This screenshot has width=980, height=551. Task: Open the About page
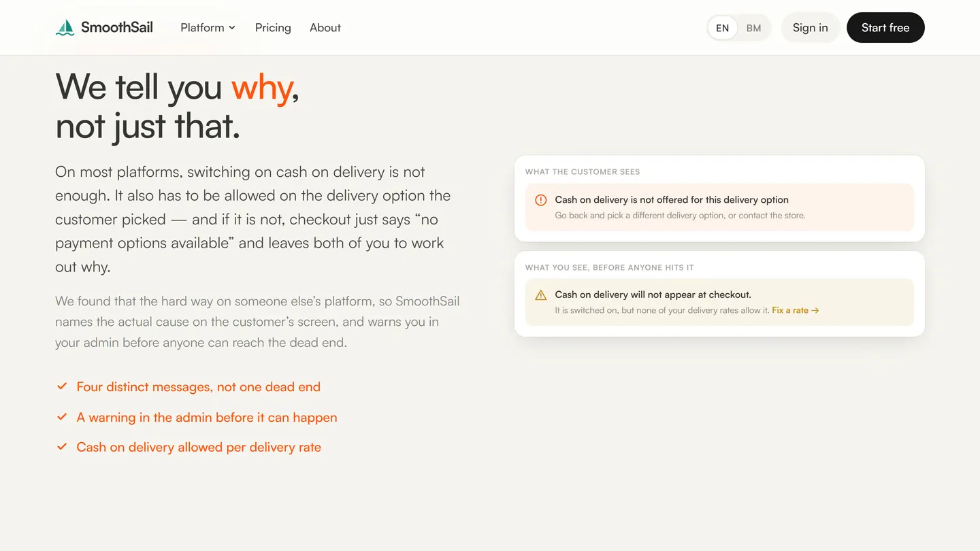tap(325, 28)
